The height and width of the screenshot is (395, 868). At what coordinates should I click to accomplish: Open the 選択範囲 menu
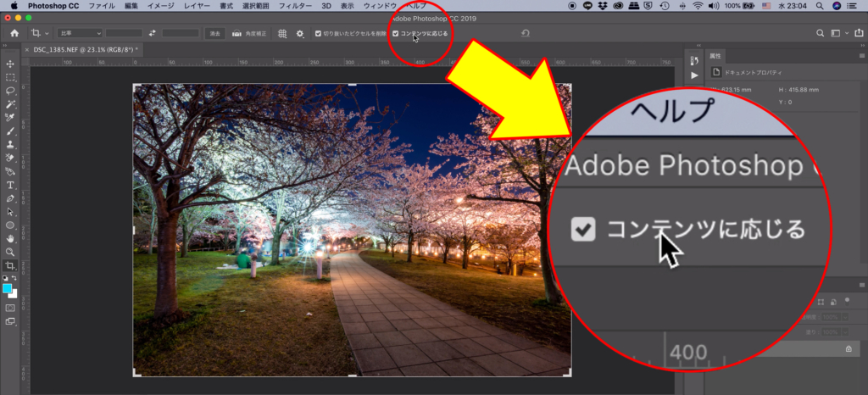[x=256, y=6]
